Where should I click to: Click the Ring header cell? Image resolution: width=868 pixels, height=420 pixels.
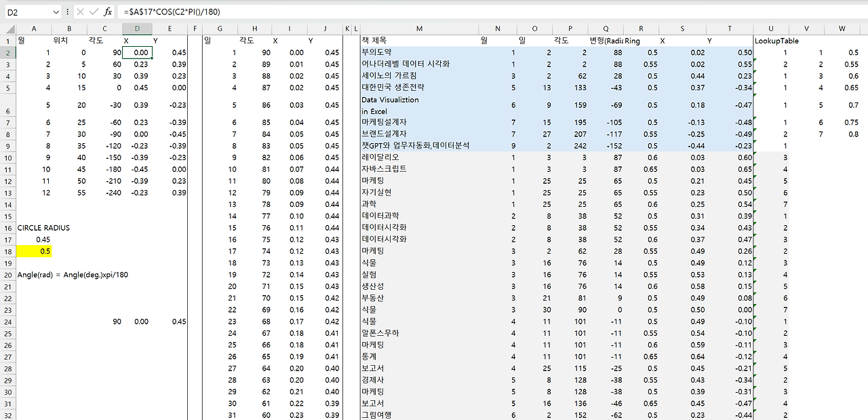pyautogui.click(x=642, y=41)
